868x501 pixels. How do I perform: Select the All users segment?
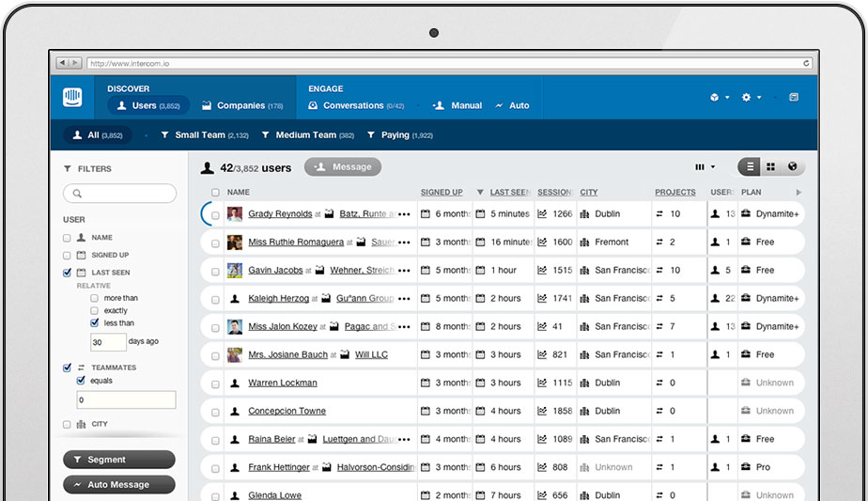point(98,135)
